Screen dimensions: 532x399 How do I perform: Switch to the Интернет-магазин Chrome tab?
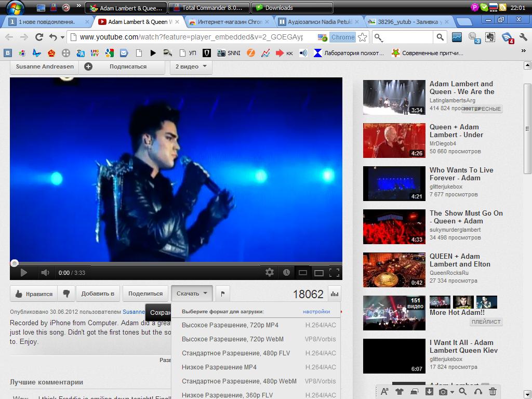[x=229, y=22]
